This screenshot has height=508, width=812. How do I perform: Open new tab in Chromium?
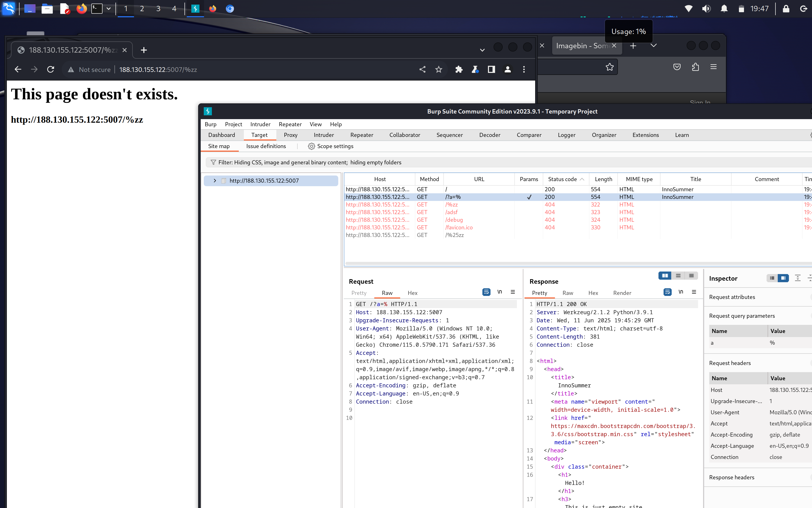coord(144,50)
